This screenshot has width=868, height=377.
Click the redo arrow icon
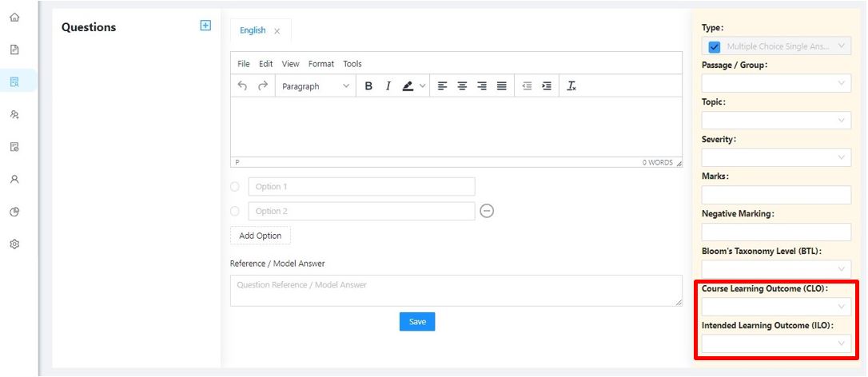coord(263,85)
